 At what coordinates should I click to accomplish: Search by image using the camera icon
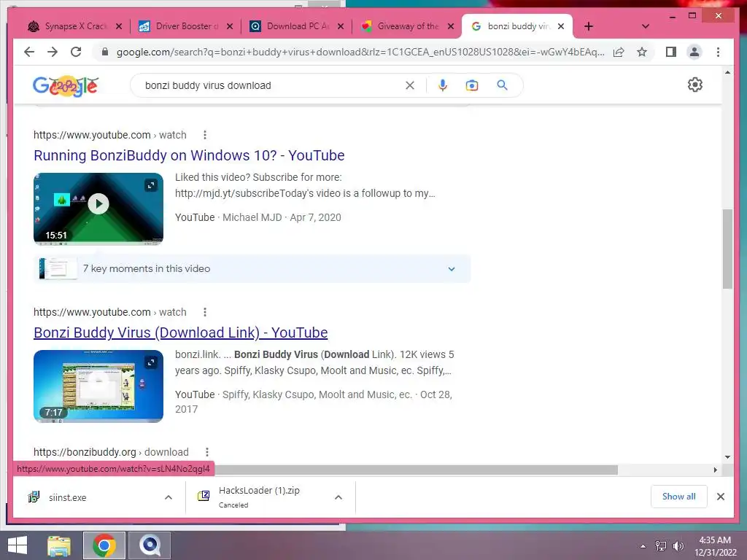click(472, 85)
